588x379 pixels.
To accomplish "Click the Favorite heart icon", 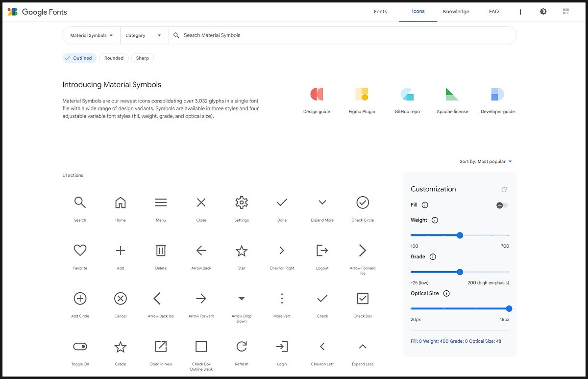I will (x=80, y=251).
